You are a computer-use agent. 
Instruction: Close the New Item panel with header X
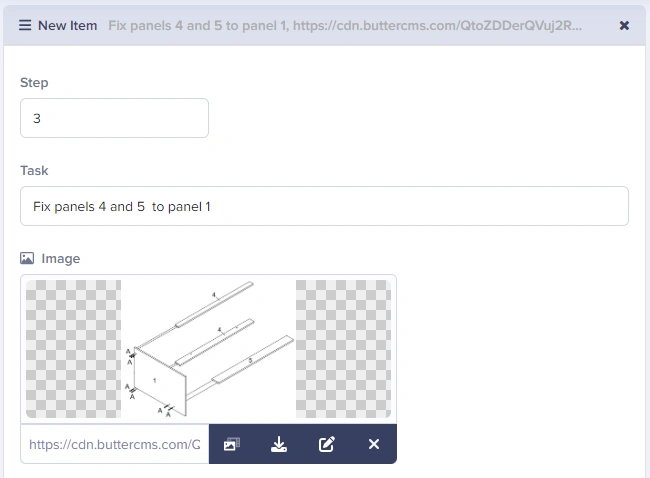[x=624, y=26]
